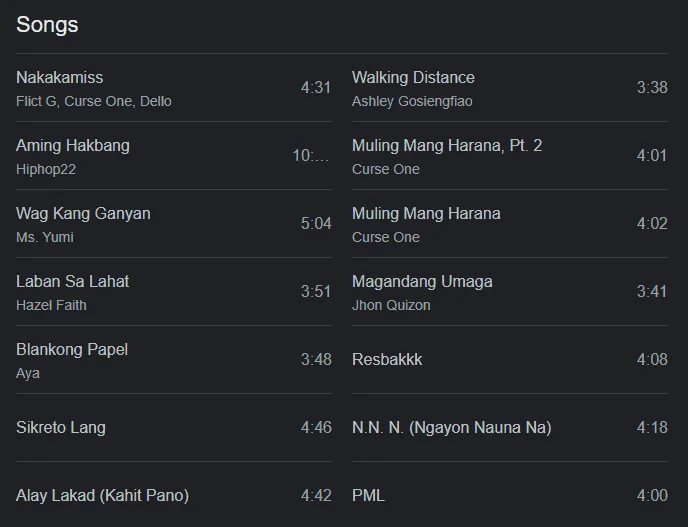Click artist name Ashley Gosiengfiao

(x=412, y=101)
